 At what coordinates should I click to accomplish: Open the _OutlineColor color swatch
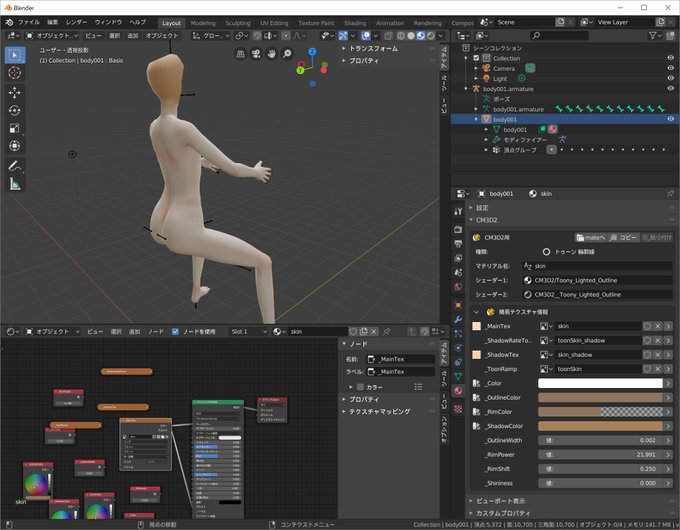pos(600,397)
